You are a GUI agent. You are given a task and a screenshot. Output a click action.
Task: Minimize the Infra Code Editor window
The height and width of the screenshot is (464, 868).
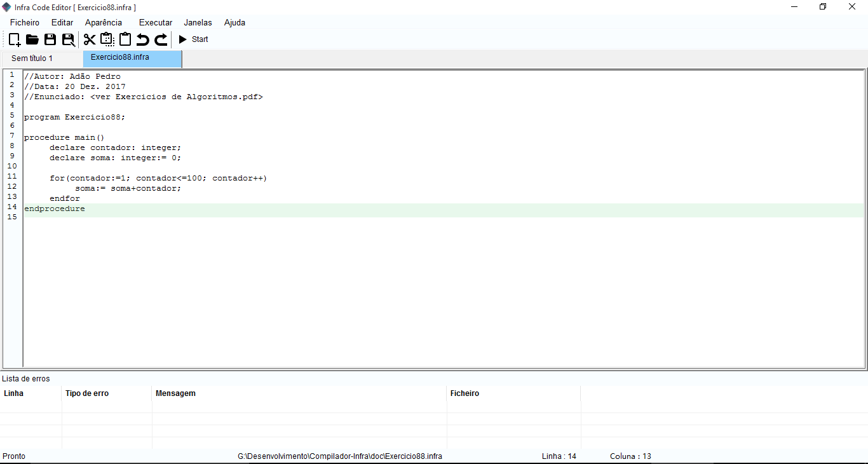coord(794,7)
